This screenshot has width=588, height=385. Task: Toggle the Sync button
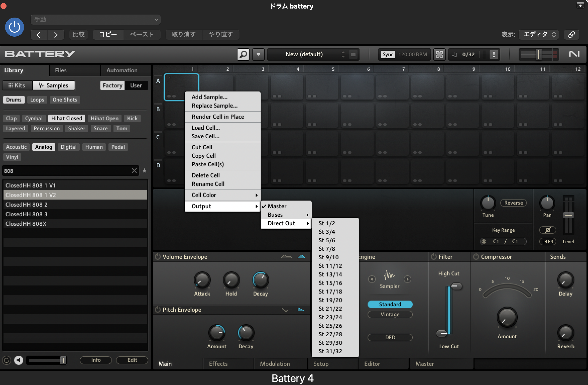[388, 54]
